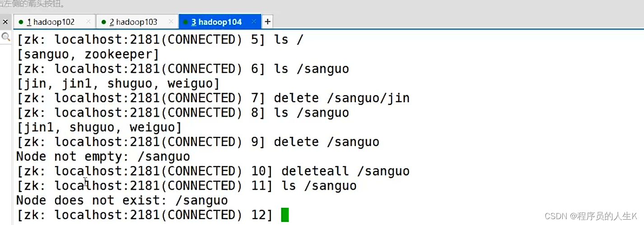
Task: Select the 3 hadoop104 tab
Action: [216, 22]
